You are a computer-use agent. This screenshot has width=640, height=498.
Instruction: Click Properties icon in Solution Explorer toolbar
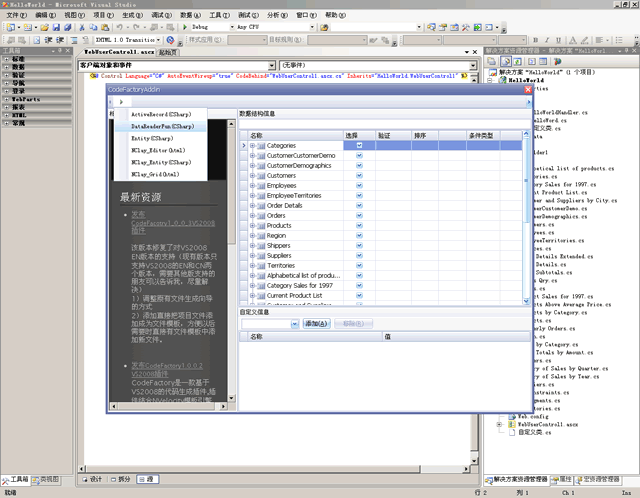point(492,62)
